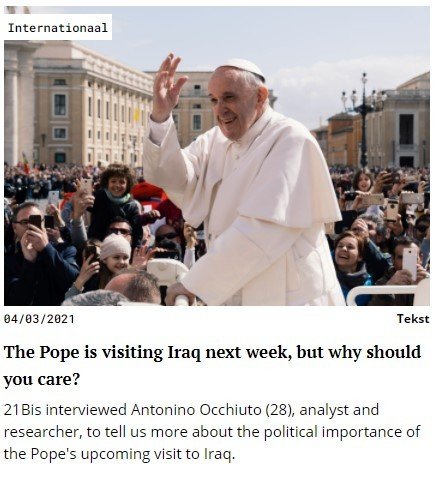Click the Tekst content-type label
This screenshot has height=480, width=440.
[413, 319]
